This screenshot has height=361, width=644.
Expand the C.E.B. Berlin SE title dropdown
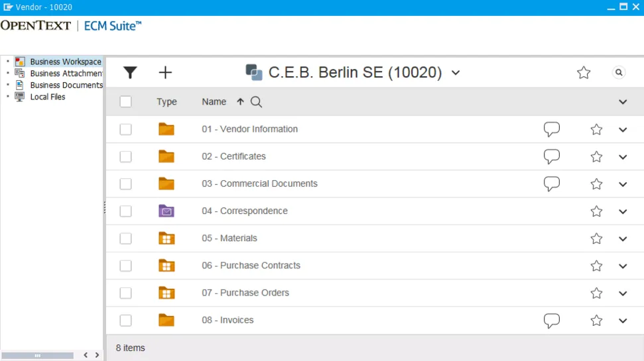(x=456, y=73)
